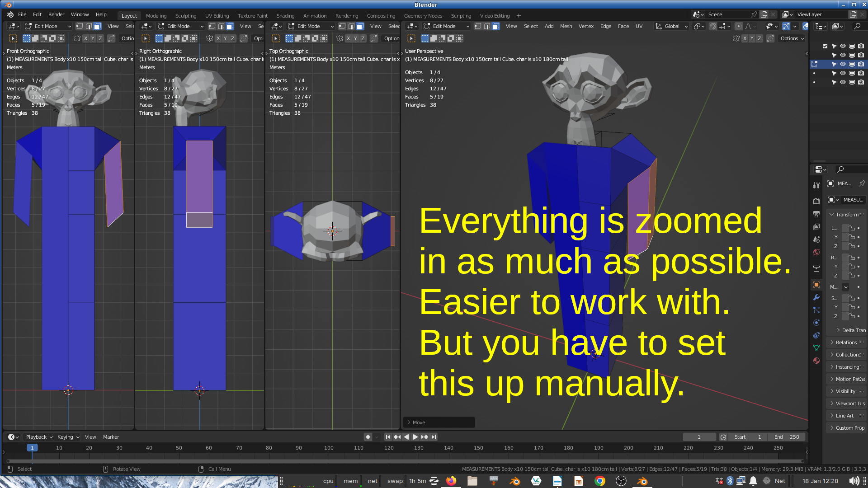Expand the Move operator panel
The width and height of the screenshot is (868, 488).
tap(439, 422)
